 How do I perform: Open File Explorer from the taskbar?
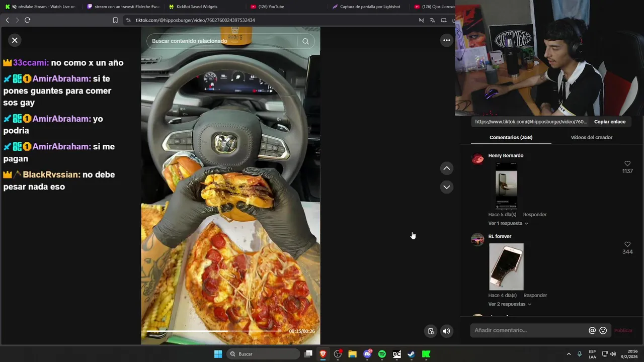coord(352,354)
